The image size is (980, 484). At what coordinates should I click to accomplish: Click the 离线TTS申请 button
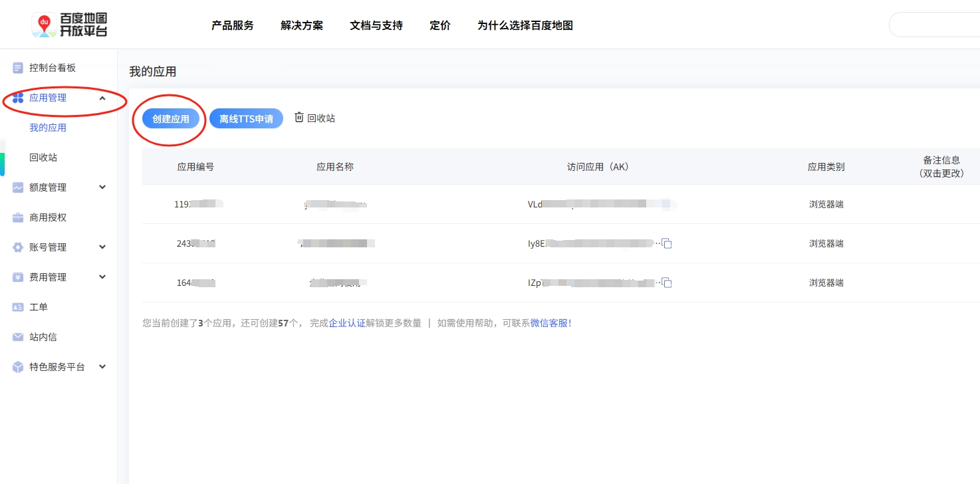246,119
